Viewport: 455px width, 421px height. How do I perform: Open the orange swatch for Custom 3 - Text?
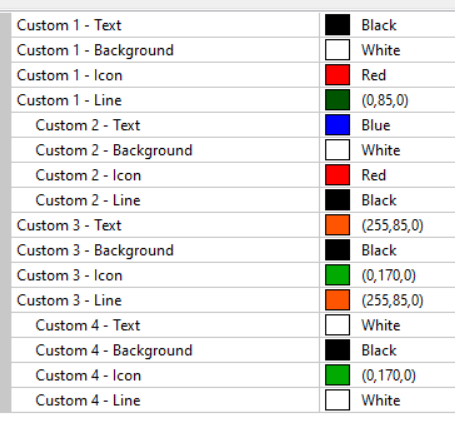[337, 225]
